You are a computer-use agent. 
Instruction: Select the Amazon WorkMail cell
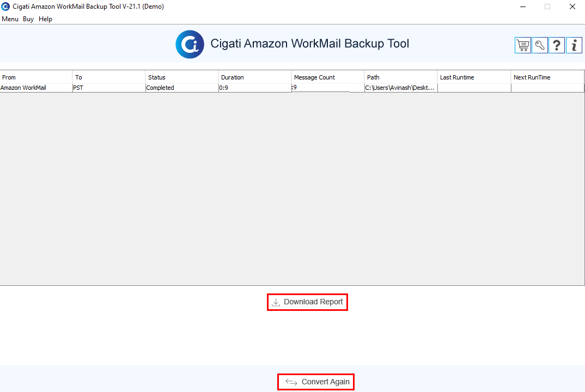[36, 88]
